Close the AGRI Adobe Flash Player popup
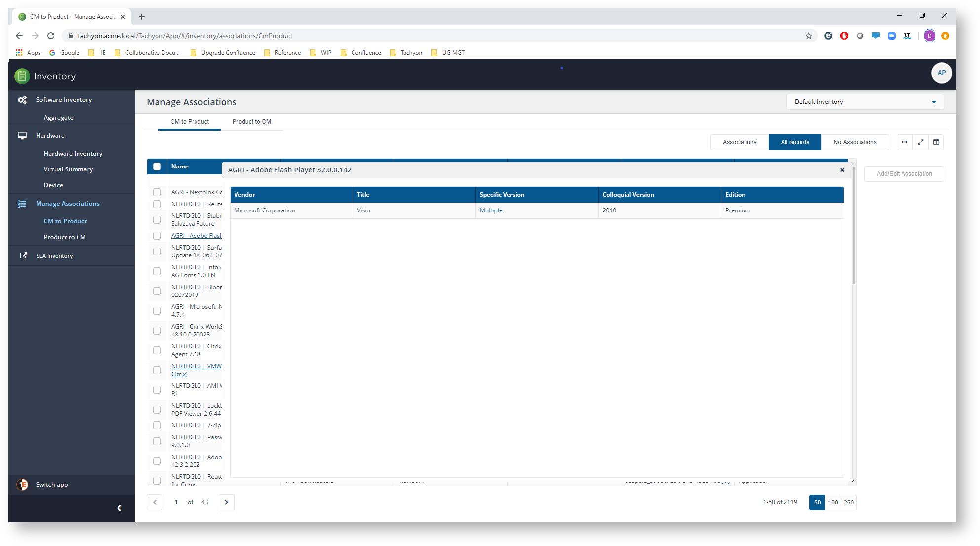The width and height of the screenshot is (980, 546). [x=842, y=170]
